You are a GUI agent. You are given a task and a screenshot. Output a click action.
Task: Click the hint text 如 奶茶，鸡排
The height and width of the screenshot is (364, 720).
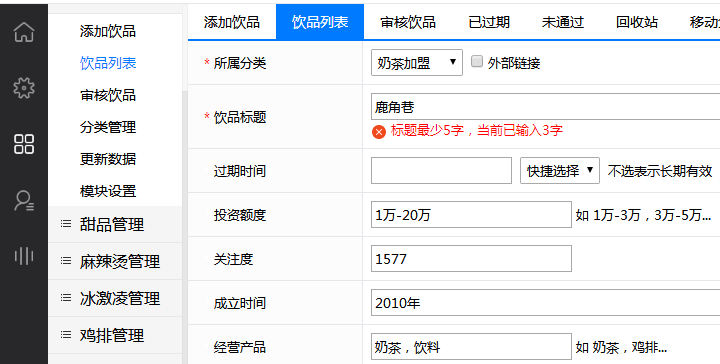[x=621, y=347]
